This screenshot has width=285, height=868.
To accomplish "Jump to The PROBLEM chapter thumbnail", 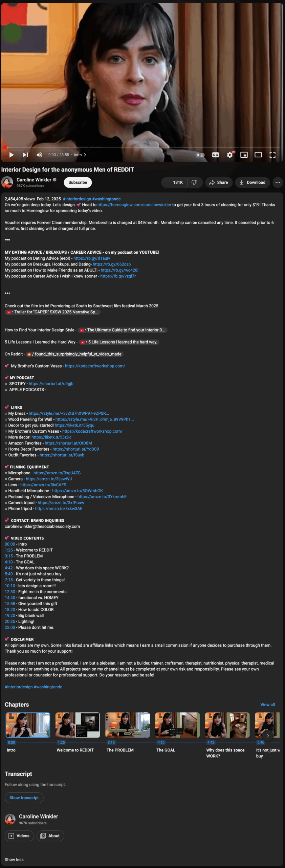I will click(128, 725).
